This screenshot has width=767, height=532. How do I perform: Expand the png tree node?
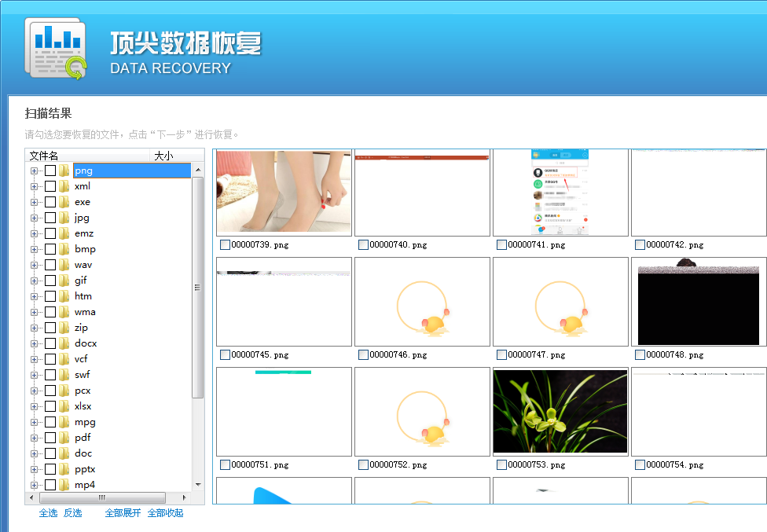[x=34, y=171]
